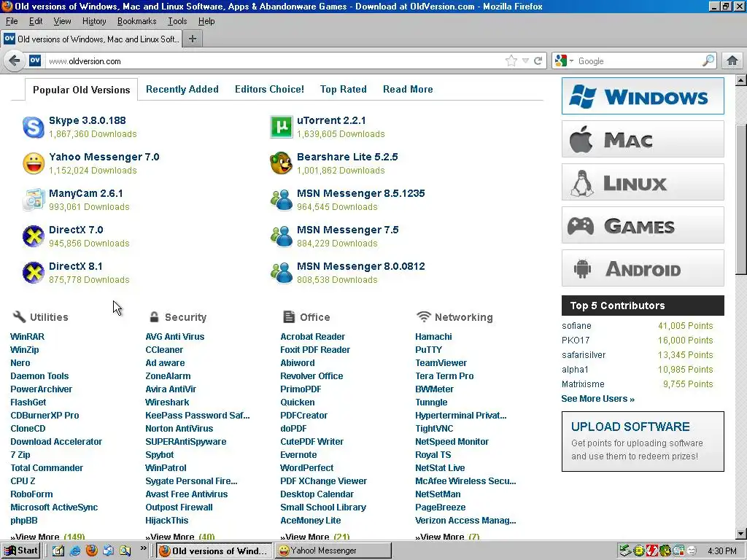747x560 pixels.
Task: Launch Firefox from the quick launch bar
Action: (x=91, y=551)
